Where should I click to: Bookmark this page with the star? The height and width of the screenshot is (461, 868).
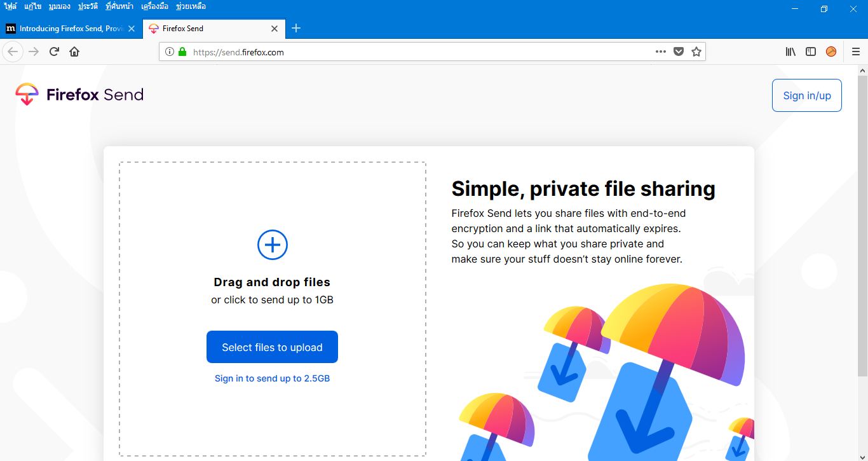pos(696,52)
